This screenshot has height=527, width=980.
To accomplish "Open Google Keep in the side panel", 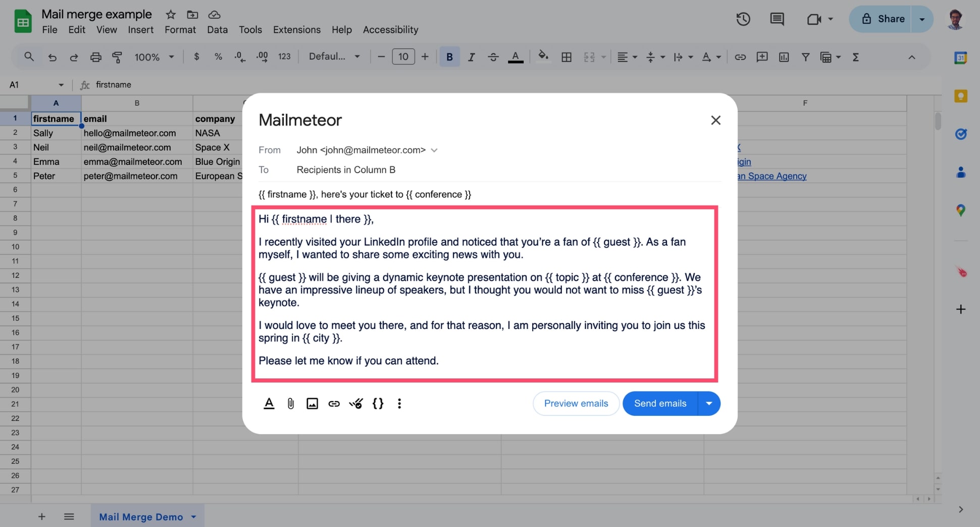I will [x=960, y=96].
